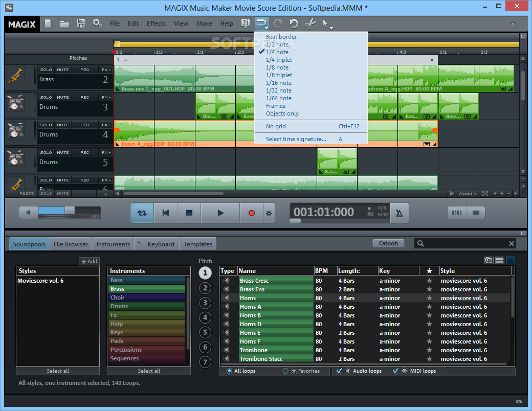The image size is (532, 411).
Task: Select pitch number 3 button
Action: click(205, 303)
